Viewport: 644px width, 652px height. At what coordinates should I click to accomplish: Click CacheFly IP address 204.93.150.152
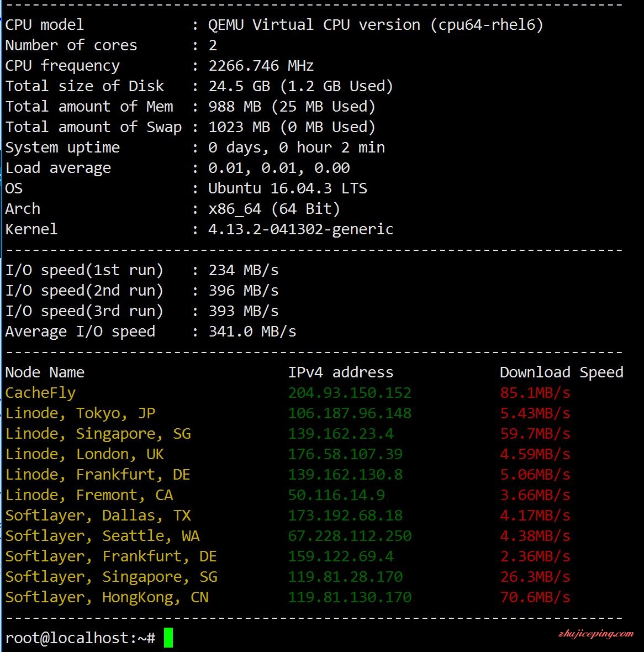tap(350, 392)
